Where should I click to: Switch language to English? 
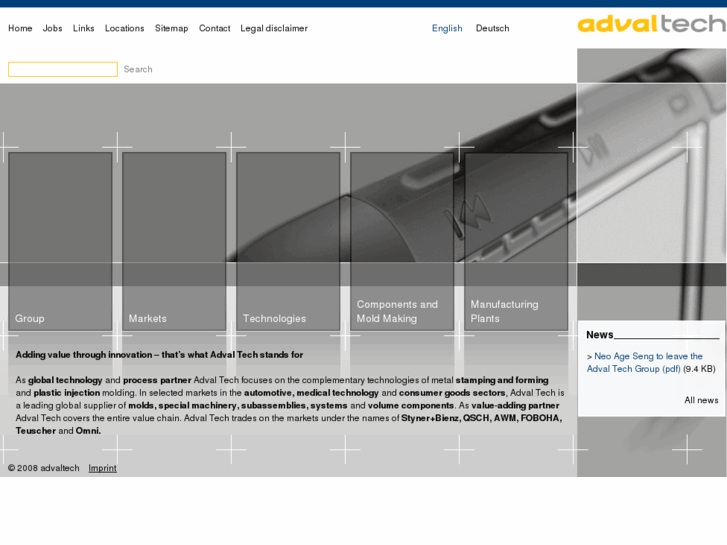[447, 28]
